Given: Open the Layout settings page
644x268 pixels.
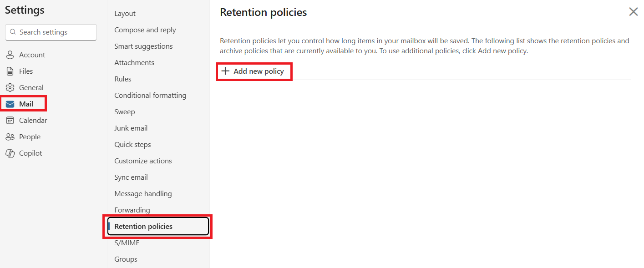Looking at the screenshot, I should (125, 14).
